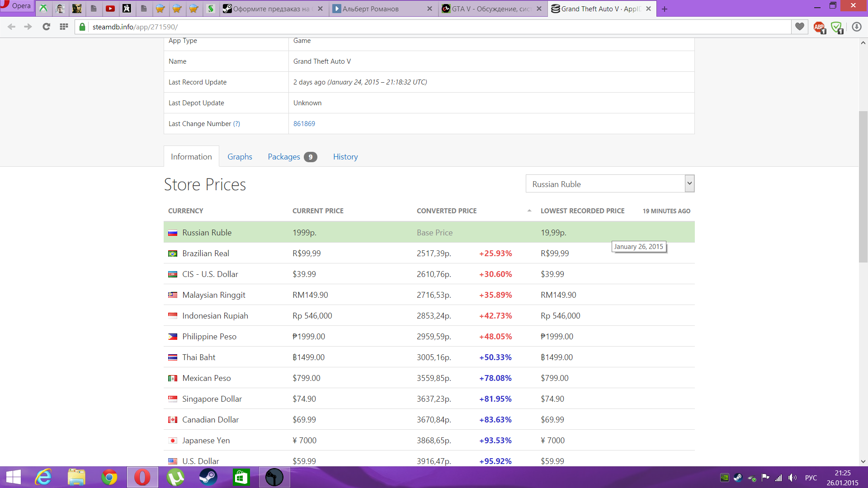
Task: Open the NVIDIA tray icon
Action: 725,478
